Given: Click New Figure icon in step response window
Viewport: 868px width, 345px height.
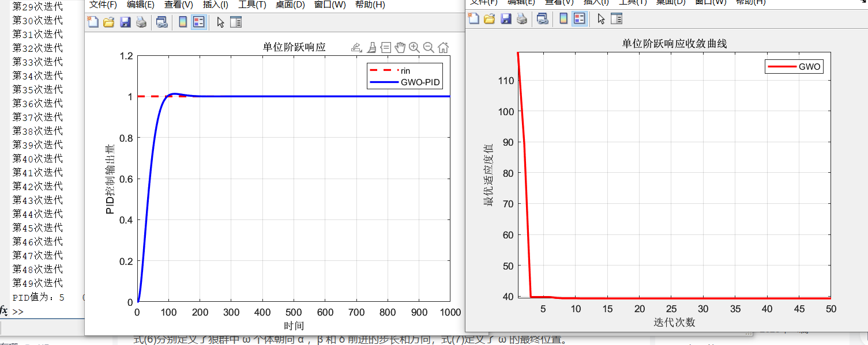Looking at the screenshot, I should pos(93,22).
